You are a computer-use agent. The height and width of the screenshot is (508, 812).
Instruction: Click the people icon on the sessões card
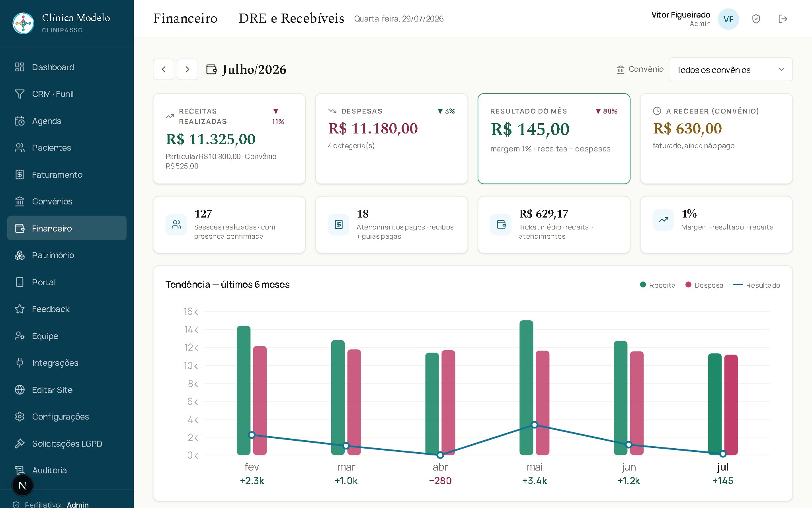coord(176,225)
